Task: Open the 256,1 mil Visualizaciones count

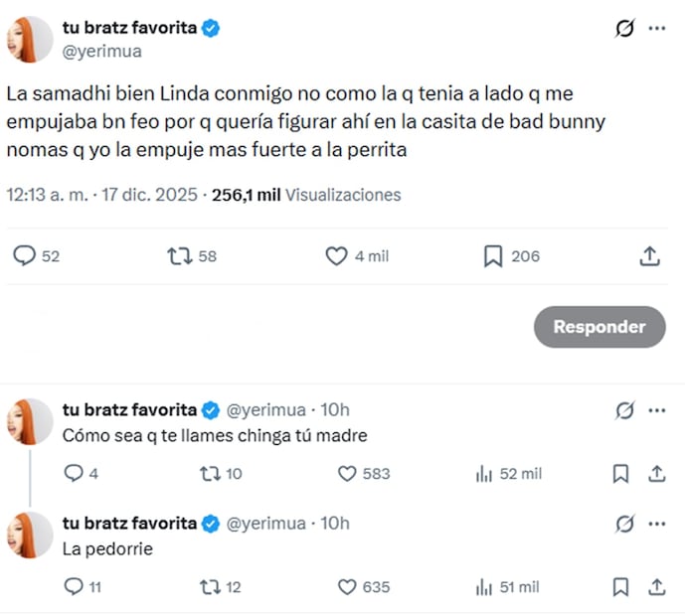Action: [x=306, y=195]
